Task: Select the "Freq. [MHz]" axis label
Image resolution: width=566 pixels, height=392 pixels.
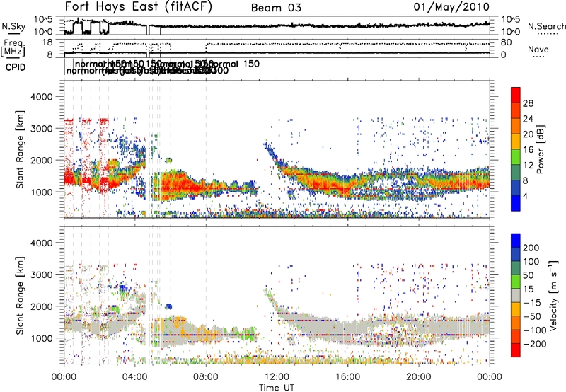Action: coord(13,47)
